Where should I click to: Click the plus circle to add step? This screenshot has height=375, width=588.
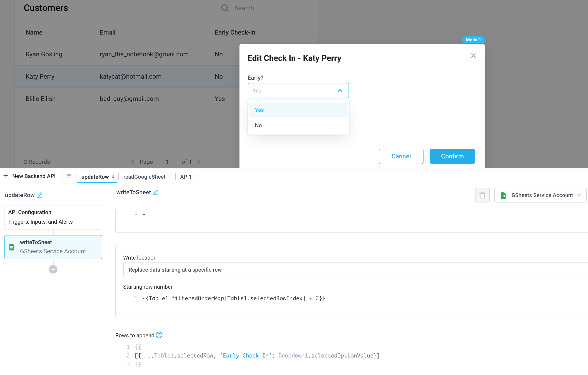click(53, 269)
